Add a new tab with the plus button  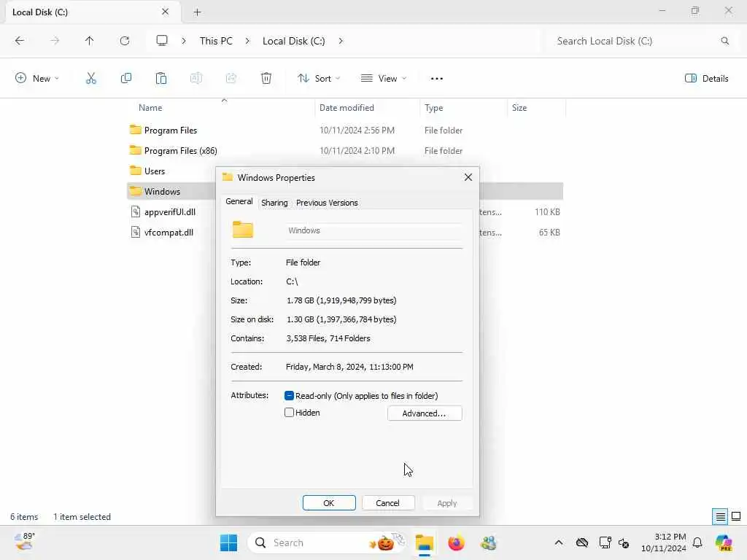pos(197,12)
